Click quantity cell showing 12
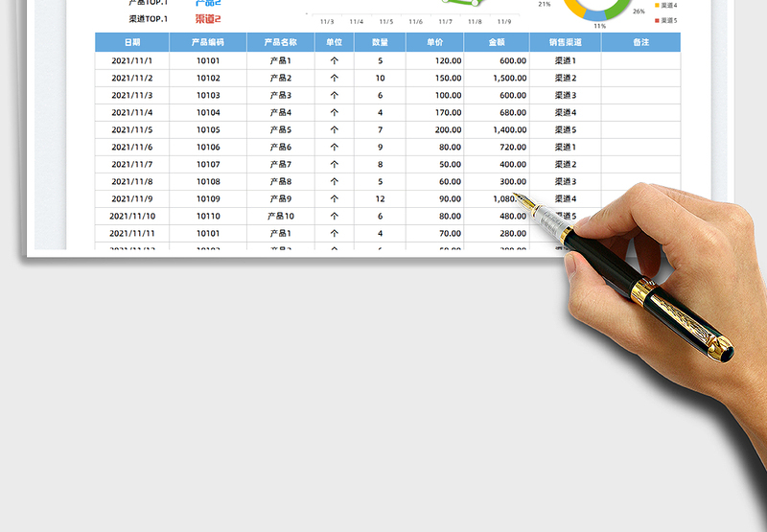 pos(381,198)
